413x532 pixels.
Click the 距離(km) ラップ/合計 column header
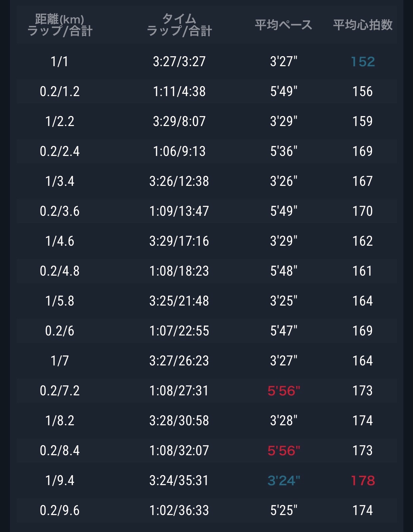[x=60, y=25]
